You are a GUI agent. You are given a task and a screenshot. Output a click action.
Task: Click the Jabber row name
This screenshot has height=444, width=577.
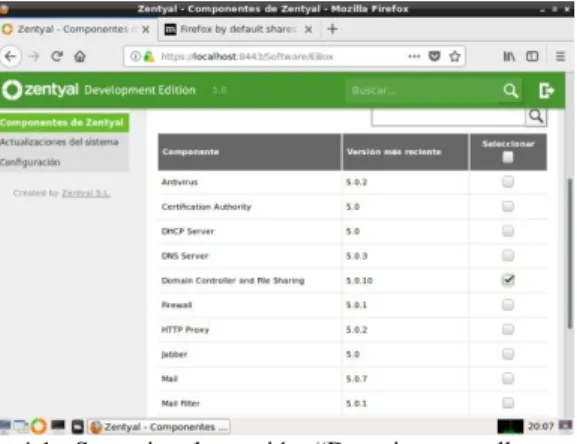point(174,354)
